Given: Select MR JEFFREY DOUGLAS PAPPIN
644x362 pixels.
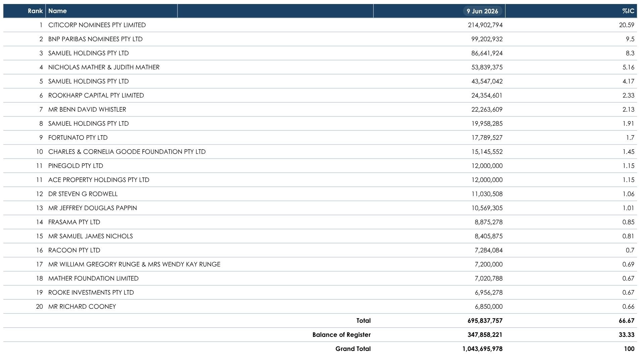Looking at the screenshot, I should click(x=93, y=208).
